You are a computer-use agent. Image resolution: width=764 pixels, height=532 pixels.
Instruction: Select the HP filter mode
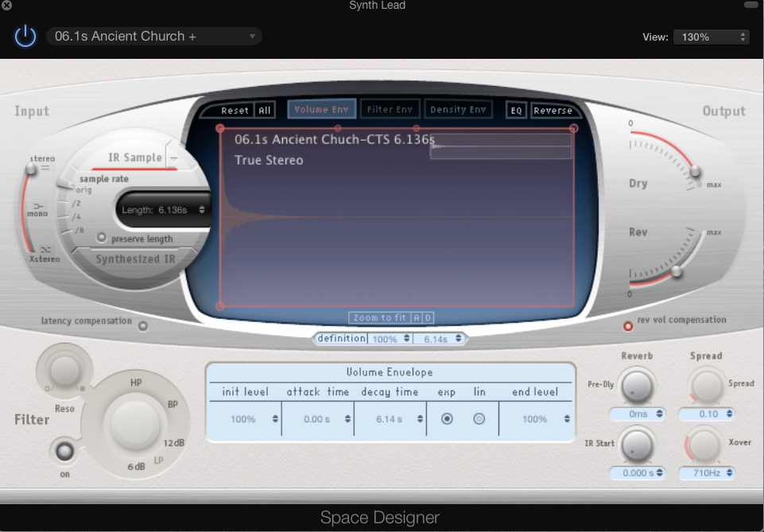coord(136,383)
